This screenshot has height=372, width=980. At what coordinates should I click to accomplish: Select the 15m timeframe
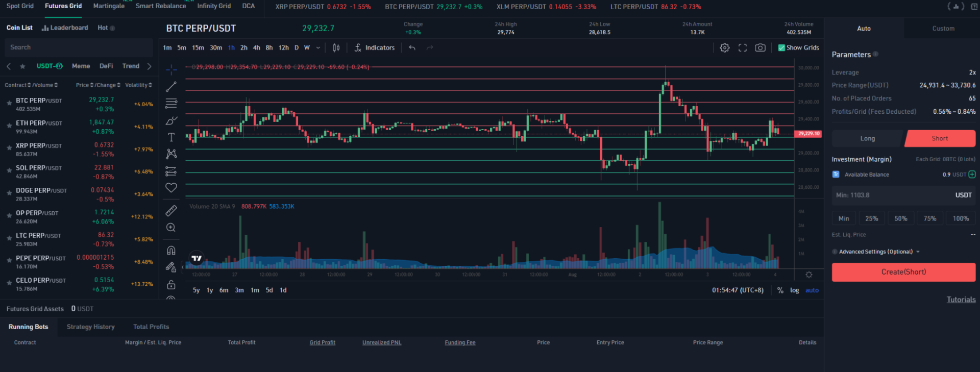(198, 47)
